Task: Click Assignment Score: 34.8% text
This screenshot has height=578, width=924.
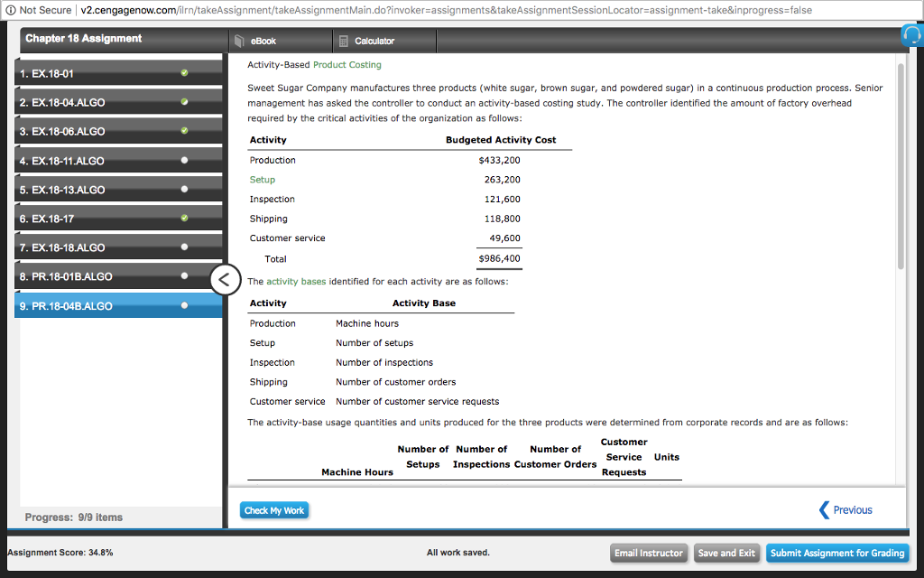Action: click(60, 553)
